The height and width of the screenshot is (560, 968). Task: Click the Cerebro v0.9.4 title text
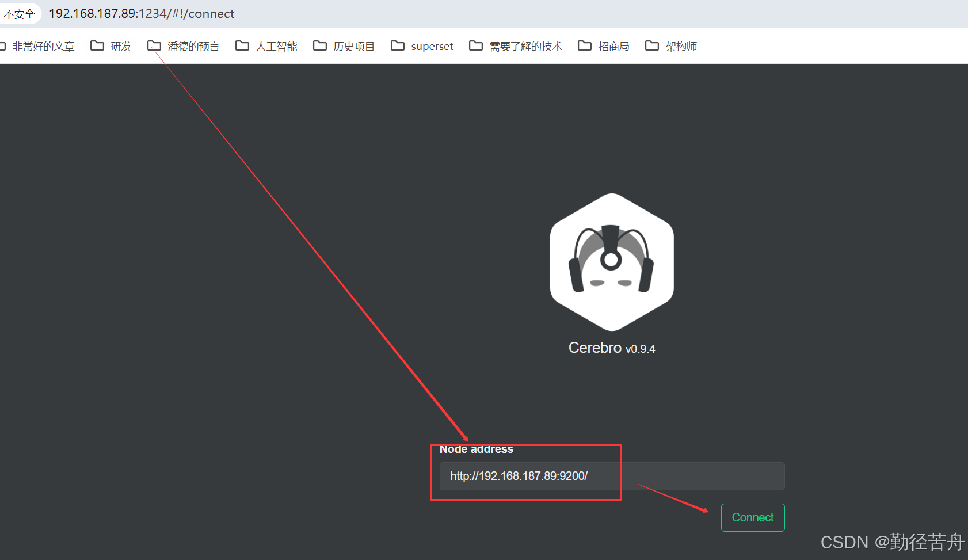coord(612,348)
